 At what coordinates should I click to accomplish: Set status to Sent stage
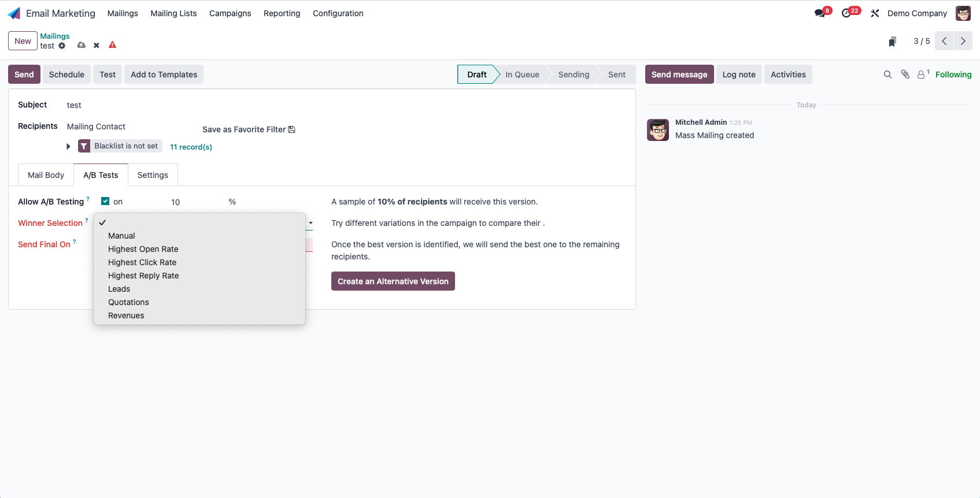617,75
